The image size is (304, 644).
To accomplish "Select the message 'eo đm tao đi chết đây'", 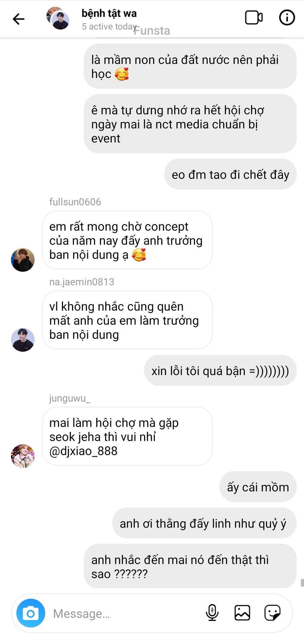I will tap(230, 174).
